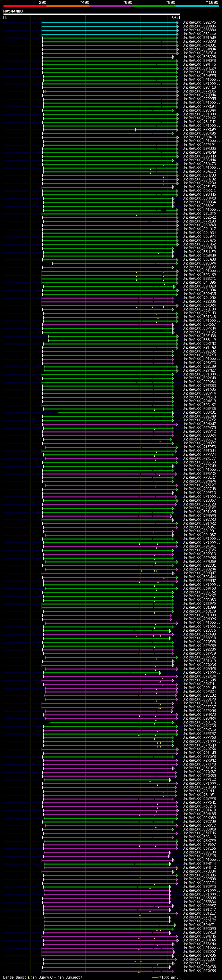Image resolution: width=222 pixels, height=980 pixels.
Task: Select the UniRef100_O65835 entry
Action: coord(199,898)
